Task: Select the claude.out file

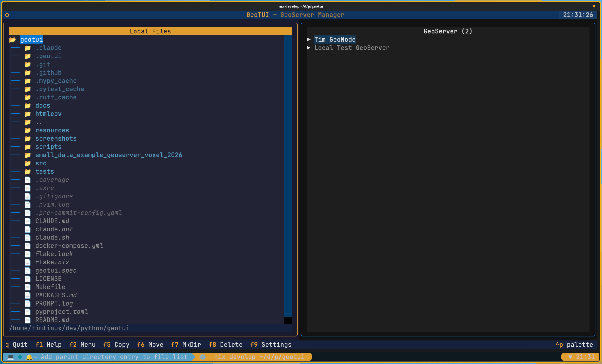Action: click(54, 229)
